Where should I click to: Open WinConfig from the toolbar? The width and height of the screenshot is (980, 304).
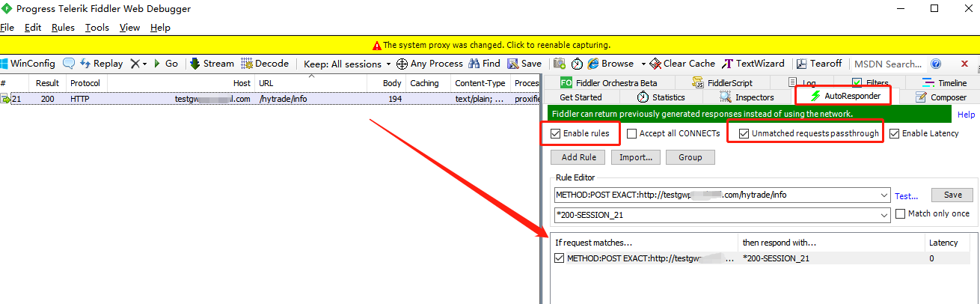click(x=28, y=64)
